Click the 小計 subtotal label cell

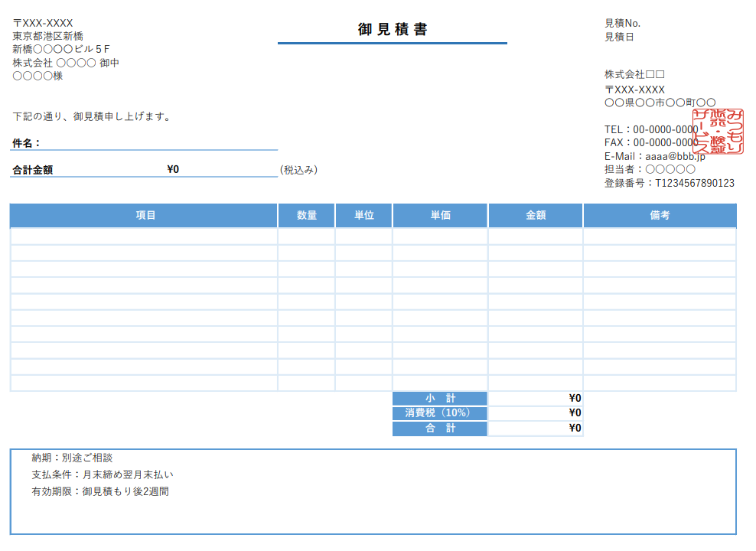pos(440,398)
